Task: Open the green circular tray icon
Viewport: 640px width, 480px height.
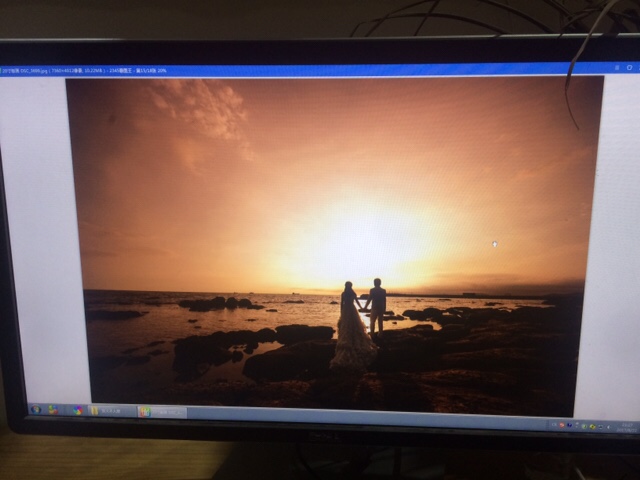Action: click(584, 426)
